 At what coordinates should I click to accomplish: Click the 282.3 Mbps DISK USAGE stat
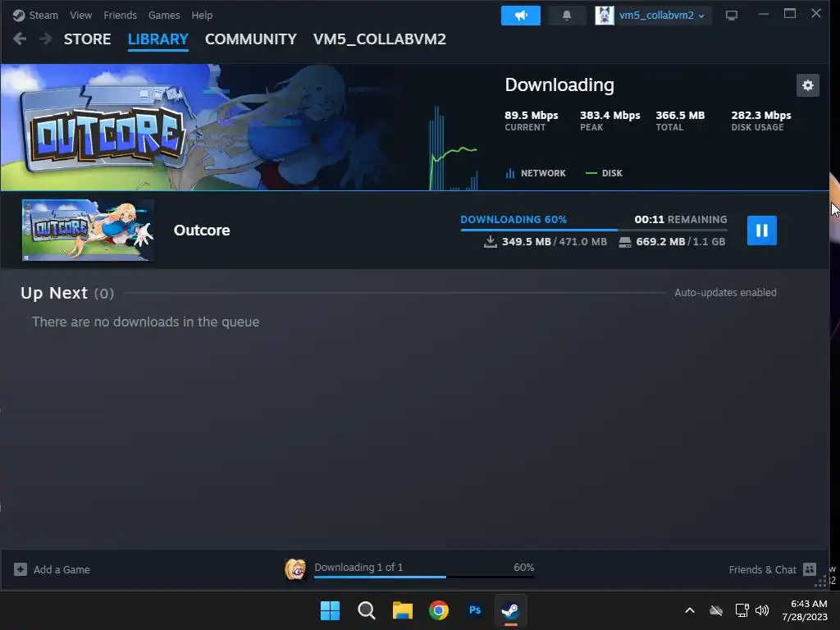[x=760, y=121]
